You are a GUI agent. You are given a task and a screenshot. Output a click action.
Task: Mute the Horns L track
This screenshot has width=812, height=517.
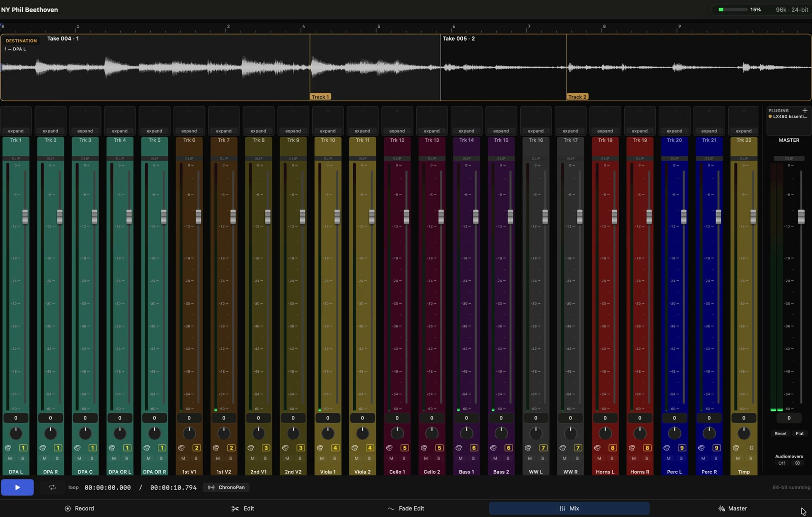pyautogui.click(x=599, y=459)
